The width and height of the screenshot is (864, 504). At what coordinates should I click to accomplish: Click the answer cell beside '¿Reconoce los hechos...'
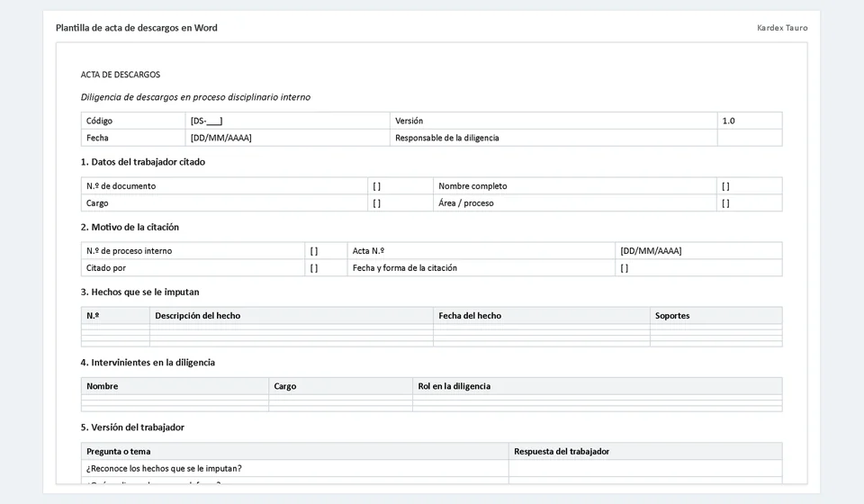tap(645, 468)
